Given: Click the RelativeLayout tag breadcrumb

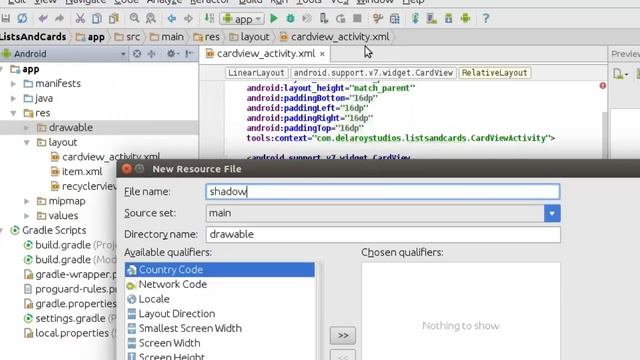Looking at the screenshot, I should [x=495, y=73].
